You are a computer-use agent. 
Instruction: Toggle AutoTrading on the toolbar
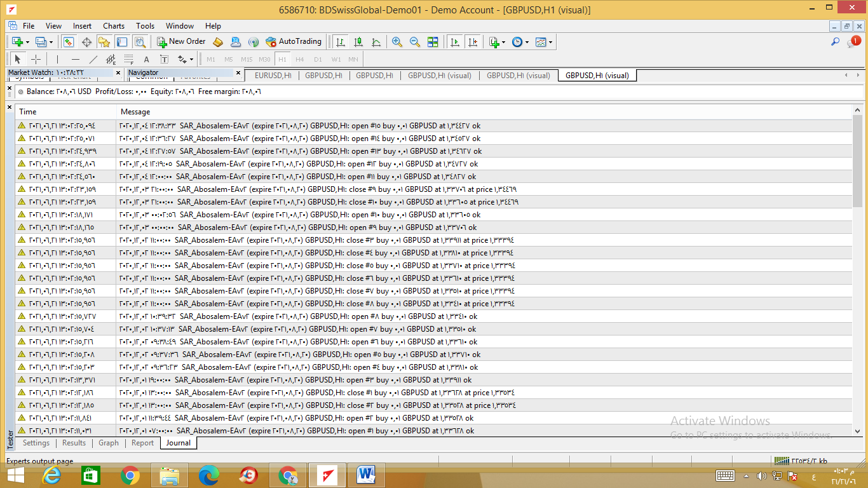(x=294, y=42)
